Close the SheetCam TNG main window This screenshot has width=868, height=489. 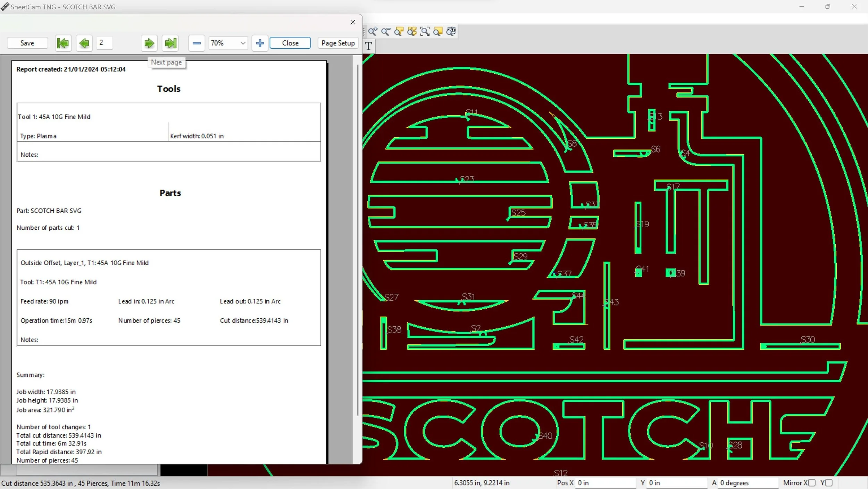tap(854, 7)
